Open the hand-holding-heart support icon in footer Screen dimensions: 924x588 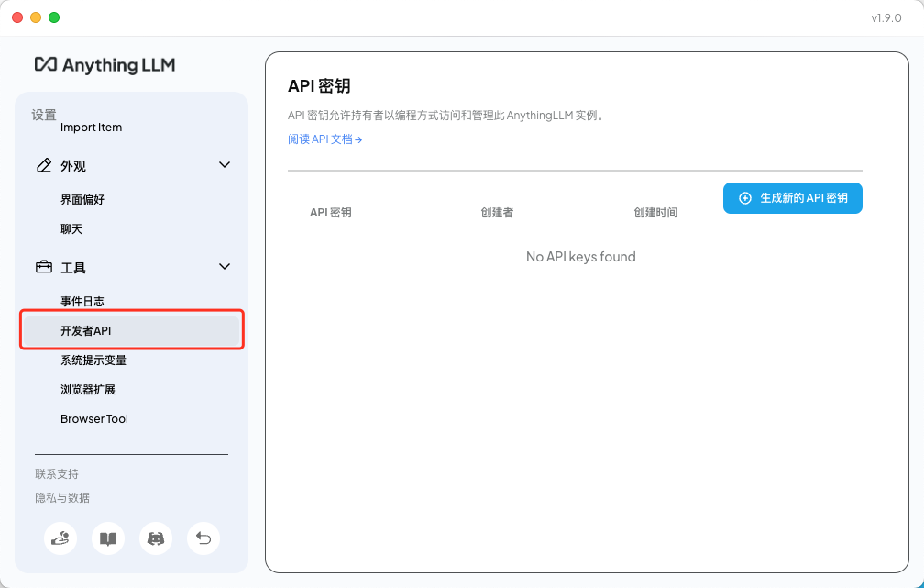click(60, 538)
